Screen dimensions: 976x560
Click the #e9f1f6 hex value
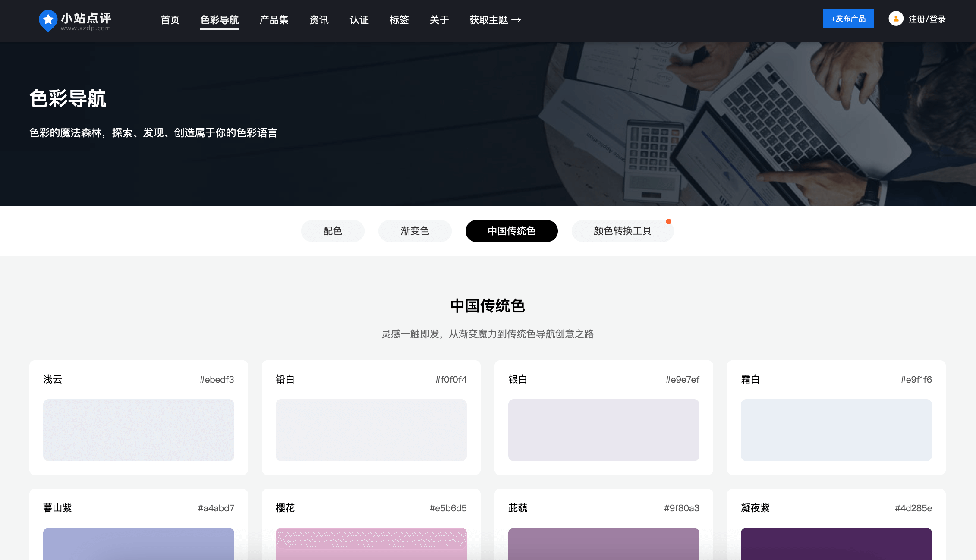(916, 380)
